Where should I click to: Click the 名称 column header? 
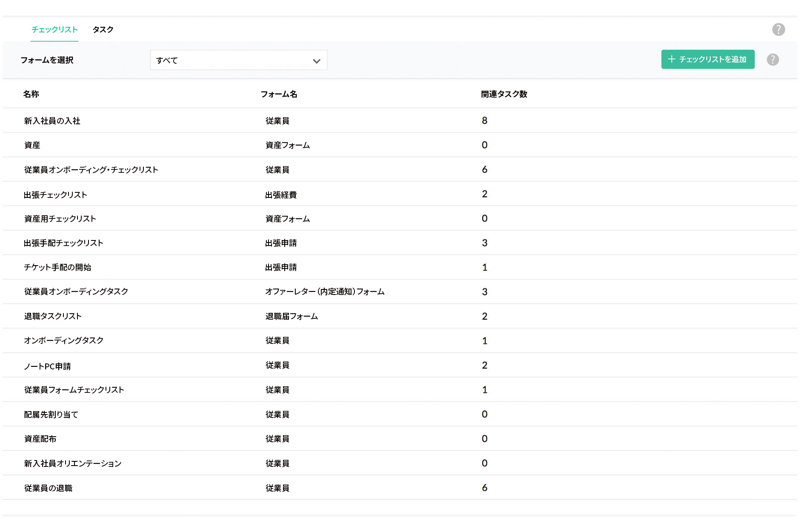click(31, 94)
